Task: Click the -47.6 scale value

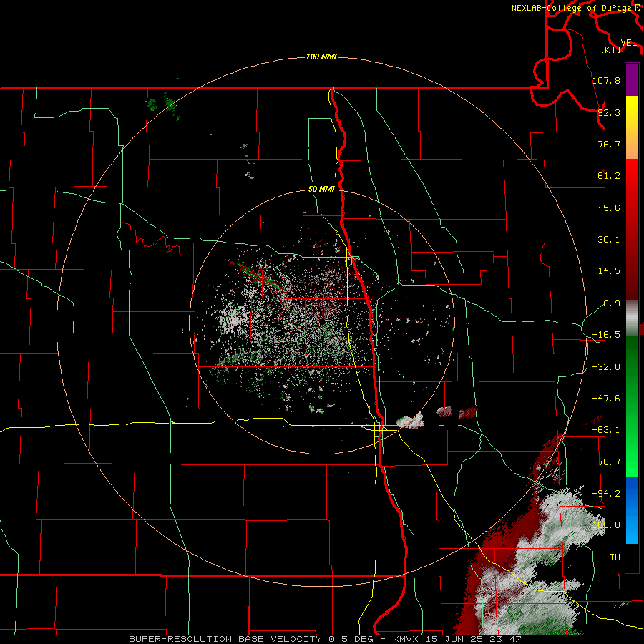Action: 606,399
